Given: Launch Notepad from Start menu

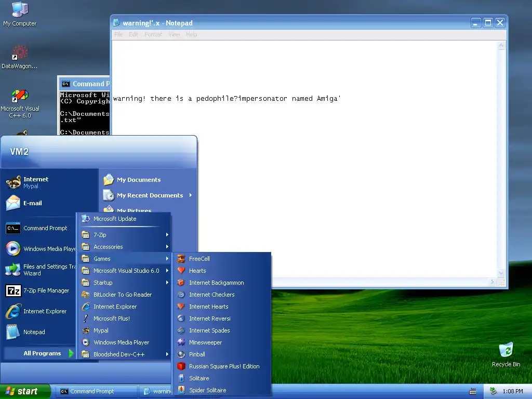Looking at the screenshot, I should (x=40, y=332).
